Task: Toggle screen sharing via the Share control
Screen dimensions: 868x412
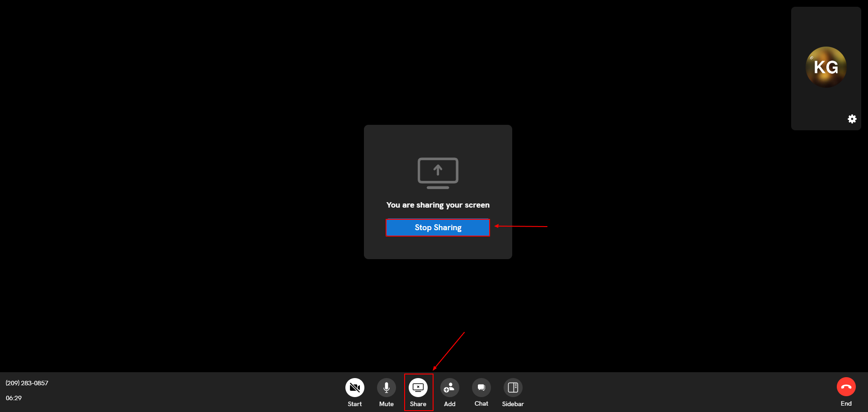Action: [418, 387]
